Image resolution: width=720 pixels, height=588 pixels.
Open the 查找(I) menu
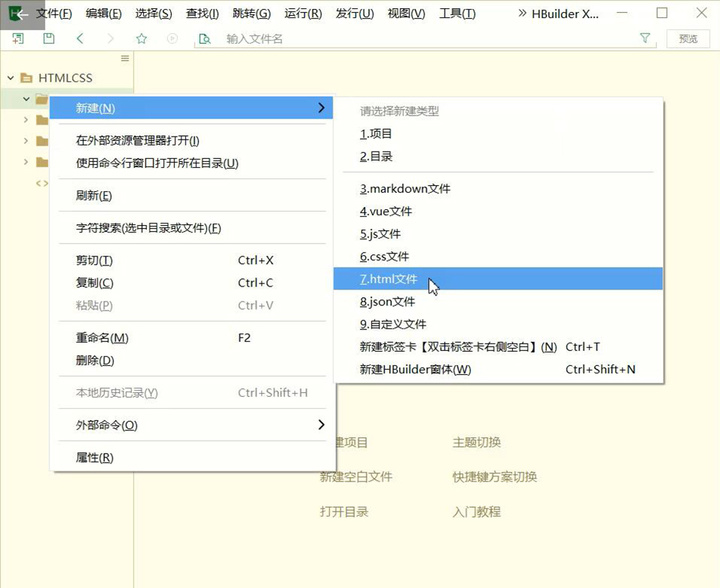(202, 14)
